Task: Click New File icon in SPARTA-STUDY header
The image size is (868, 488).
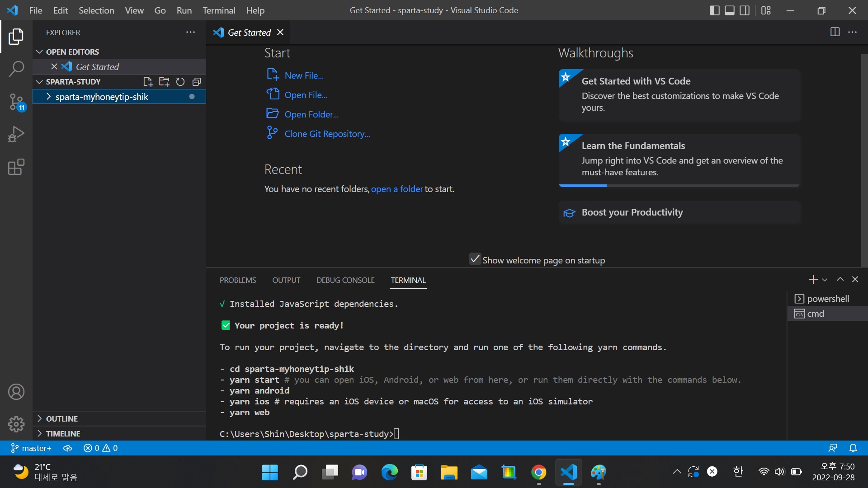Action: tap(148, 82)
